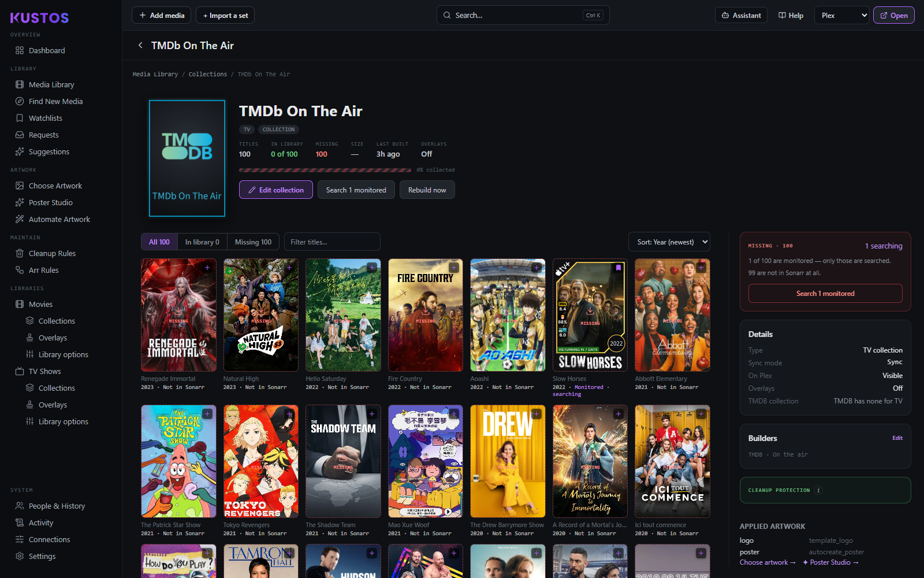Open Suggestions sparkle icon
This screenshot has width=924, height=578.
point(20,151)
